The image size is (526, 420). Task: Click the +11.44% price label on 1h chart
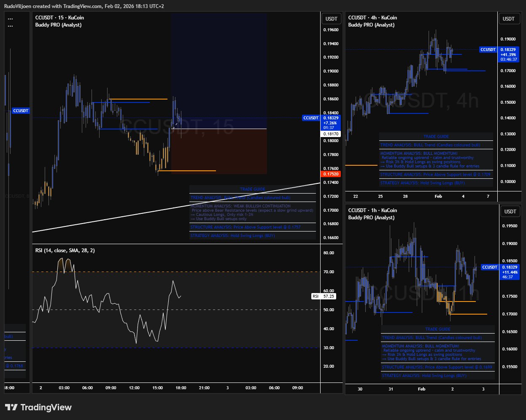[508, 272]
